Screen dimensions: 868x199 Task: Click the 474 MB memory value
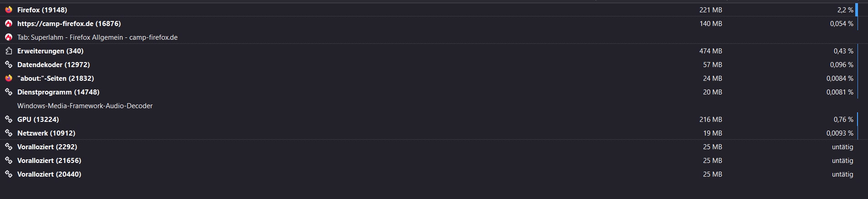[x=710, y=51]
